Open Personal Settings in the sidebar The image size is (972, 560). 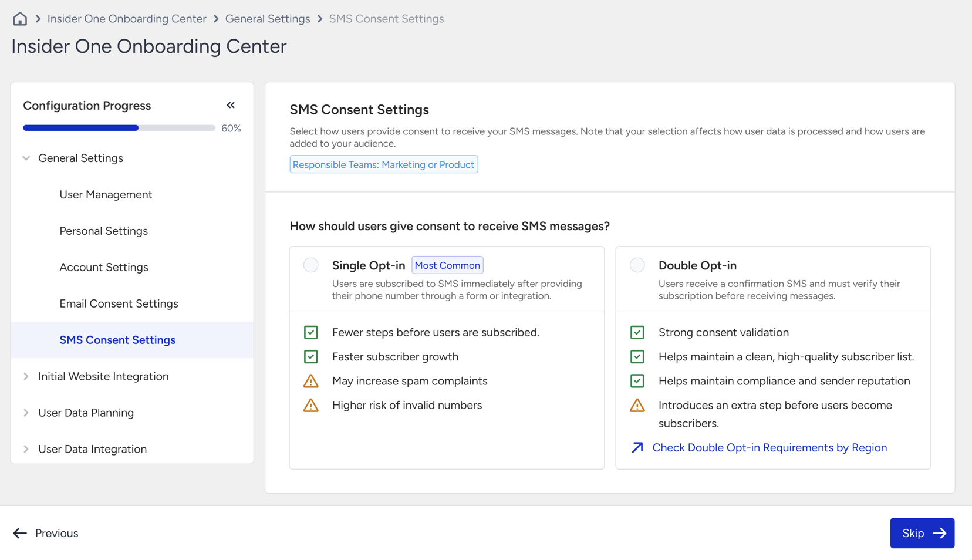coord(103,231)
